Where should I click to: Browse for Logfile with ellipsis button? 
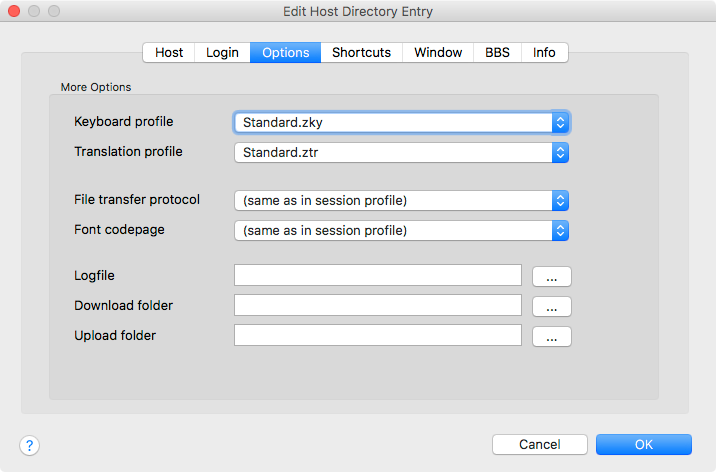[551, 277]
